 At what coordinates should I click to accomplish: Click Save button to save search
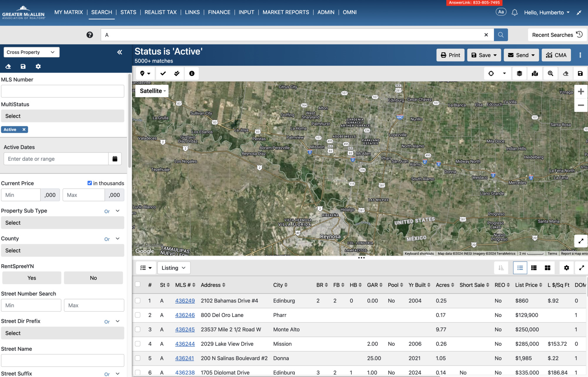pyautogui.click(x=483, y=55)
